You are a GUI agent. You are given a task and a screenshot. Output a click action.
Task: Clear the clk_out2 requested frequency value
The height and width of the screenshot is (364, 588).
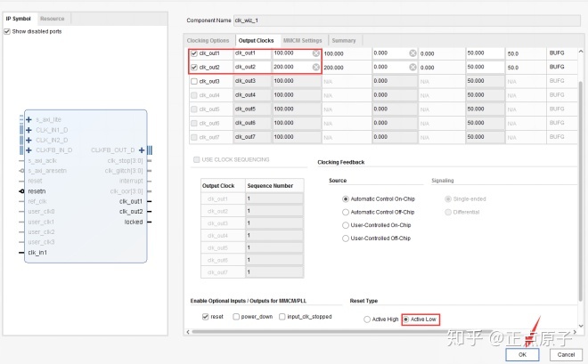[316, 67]
